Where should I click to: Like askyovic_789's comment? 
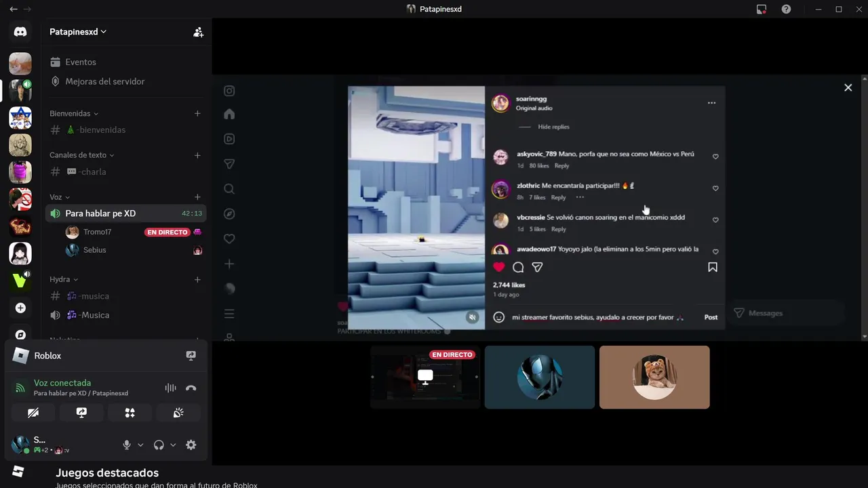715,157
